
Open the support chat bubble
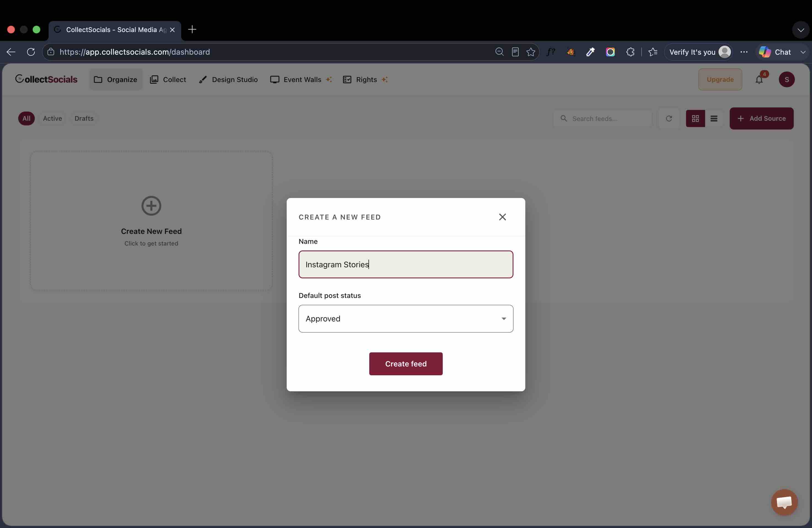coord(784,502)
